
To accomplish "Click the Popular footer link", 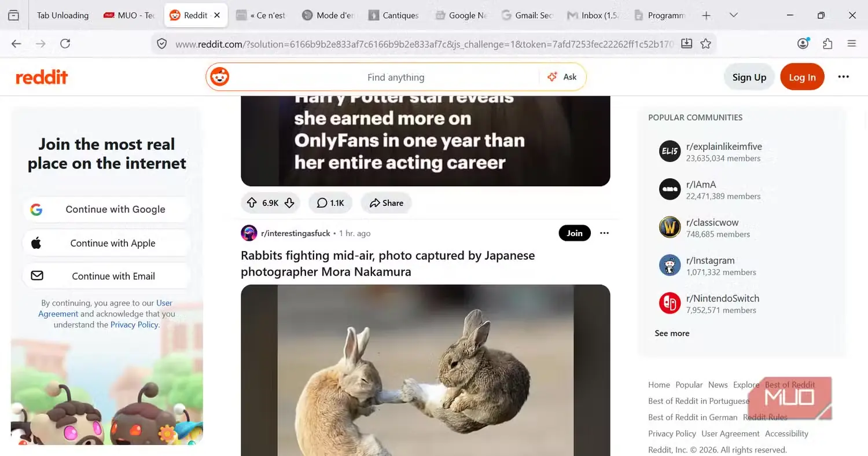I will (x=689, y=385).
